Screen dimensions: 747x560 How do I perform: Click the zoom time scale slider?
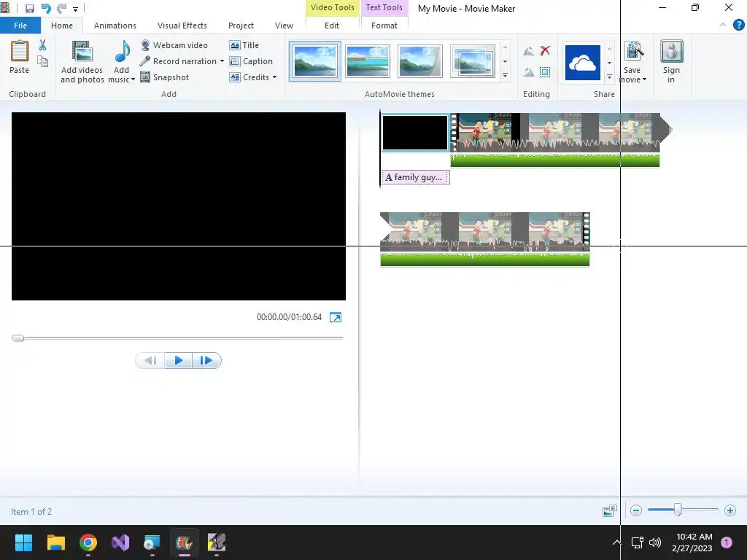(x=678, y=510)
